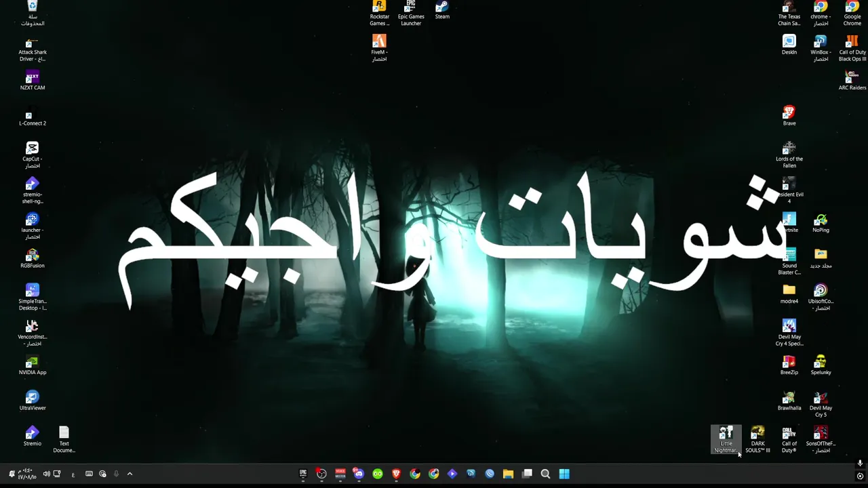Select the Resident Evil 4 desktop icon

pyautogui.click(x=789, y=190)
